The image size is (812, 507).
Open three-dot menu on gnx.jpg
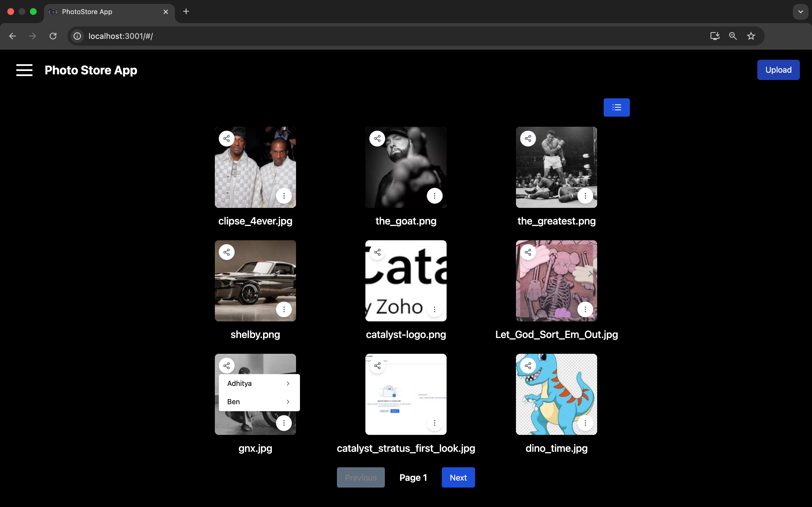click(284, 423)
